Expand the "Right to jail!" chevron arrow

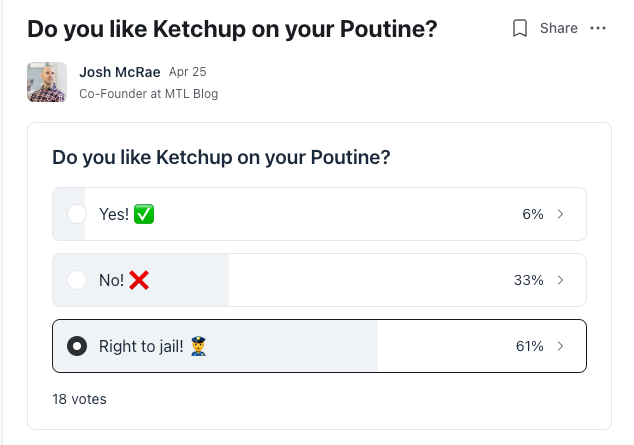coord(560,346)
